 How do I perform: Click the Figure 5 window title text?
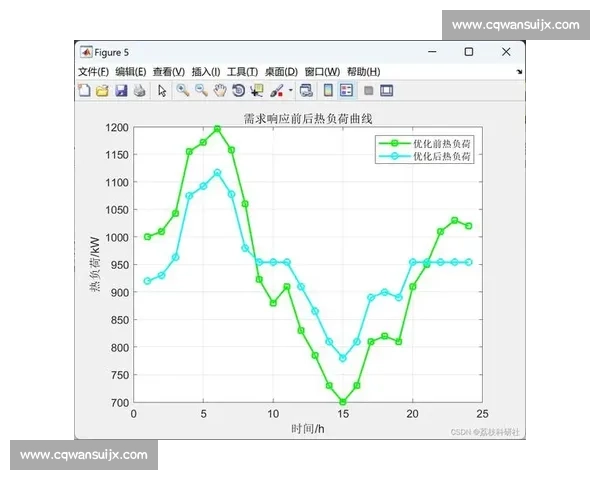tap(112, 52)
